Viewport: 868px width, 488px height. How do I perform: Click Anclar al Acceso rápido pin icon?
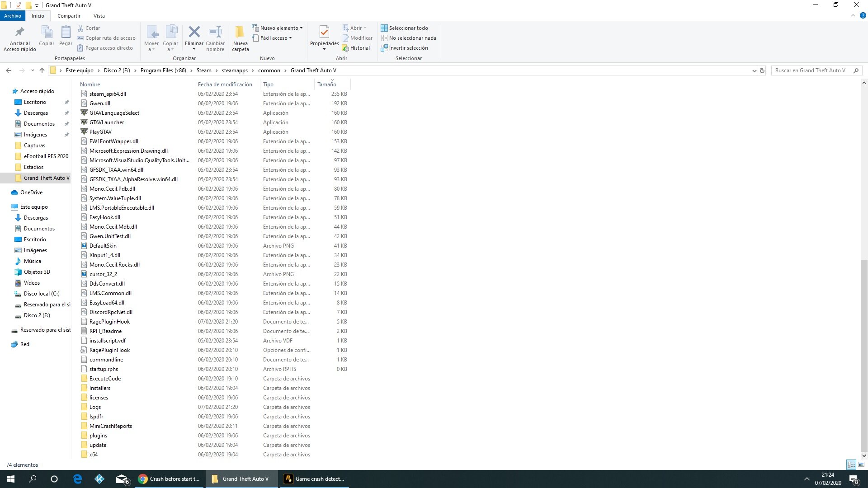pyautogui.click(x=19, y=32)
